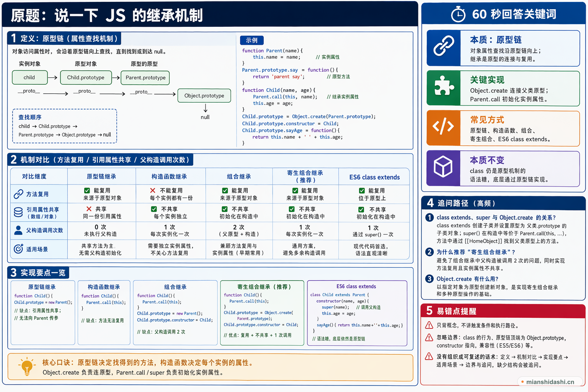Image resolution: width=588 pixels, height=392 pixels.
Task: Click the 原型链继承 code card in section 3
Action: (42, 312)
